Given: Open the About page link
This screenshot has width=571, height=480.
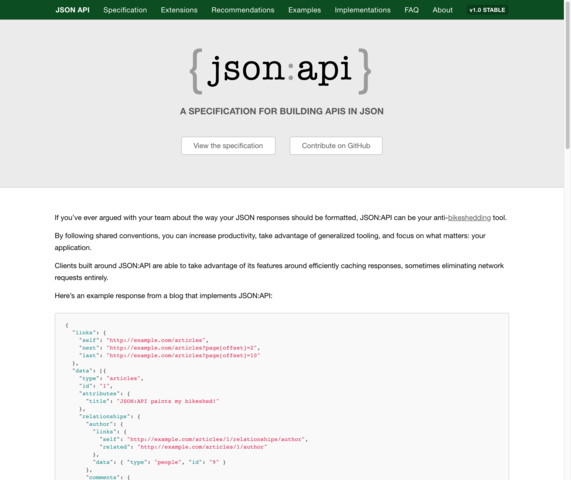Looking at the screenshot, I should 442,10.
